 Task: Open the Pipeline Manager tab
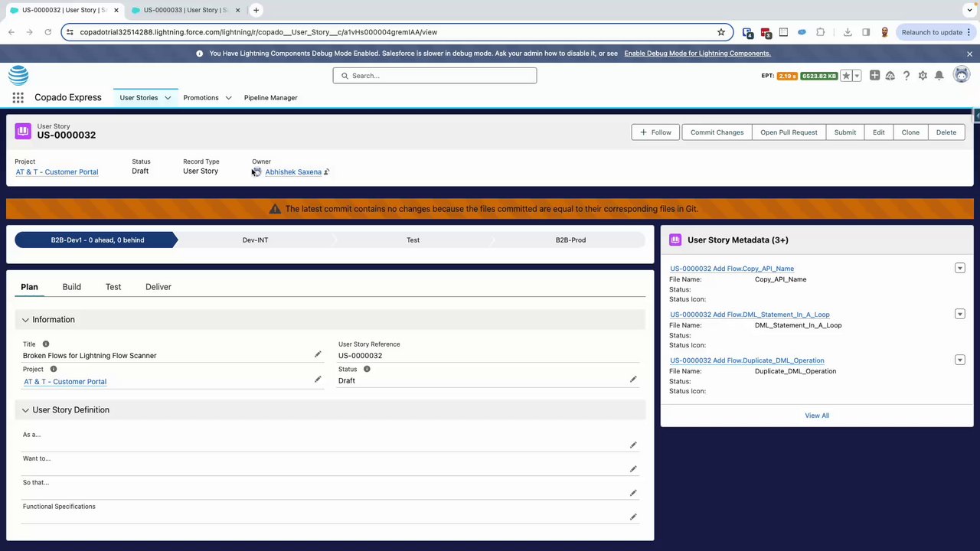[x=270, y=98]
